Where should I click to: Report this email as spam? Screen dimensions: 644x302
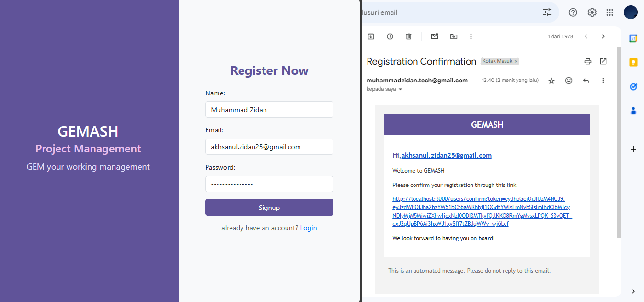coord(390,36)
